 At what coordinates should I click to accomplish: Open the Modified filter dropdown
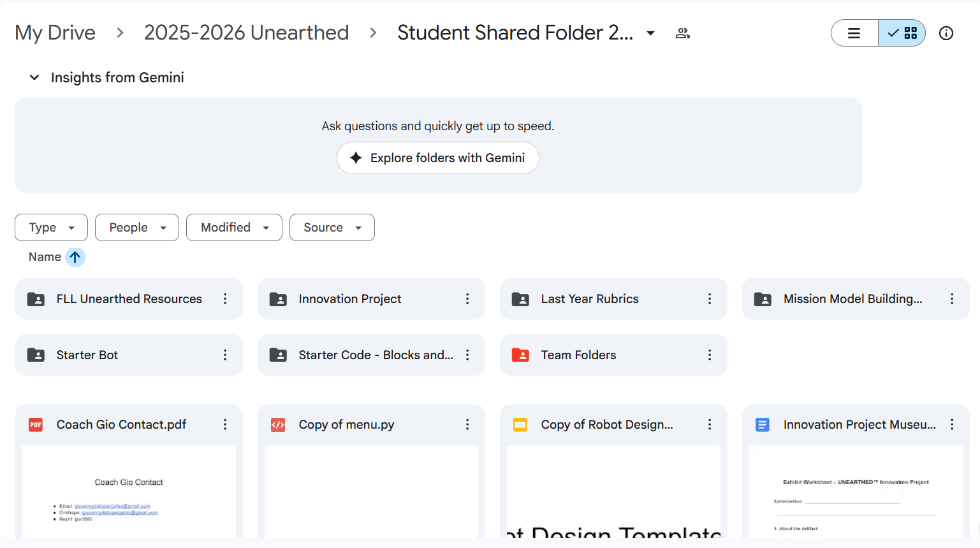tap(234, 227)
